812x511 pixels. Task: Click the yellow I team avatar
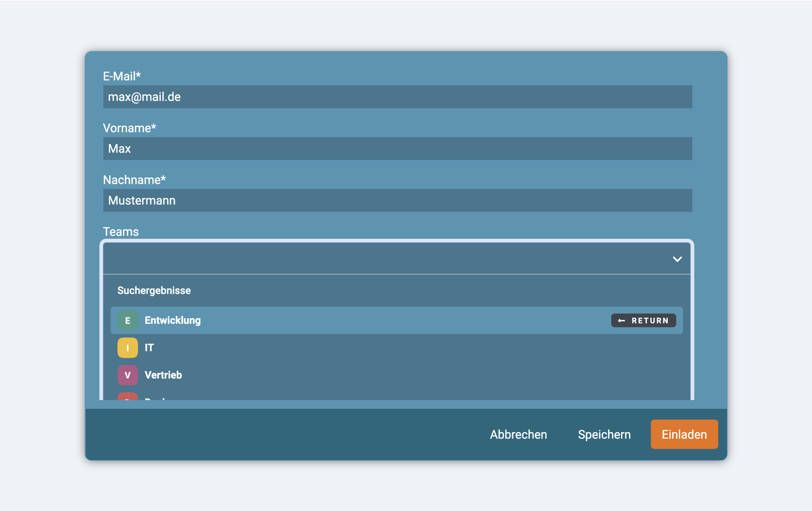point(127,348)
